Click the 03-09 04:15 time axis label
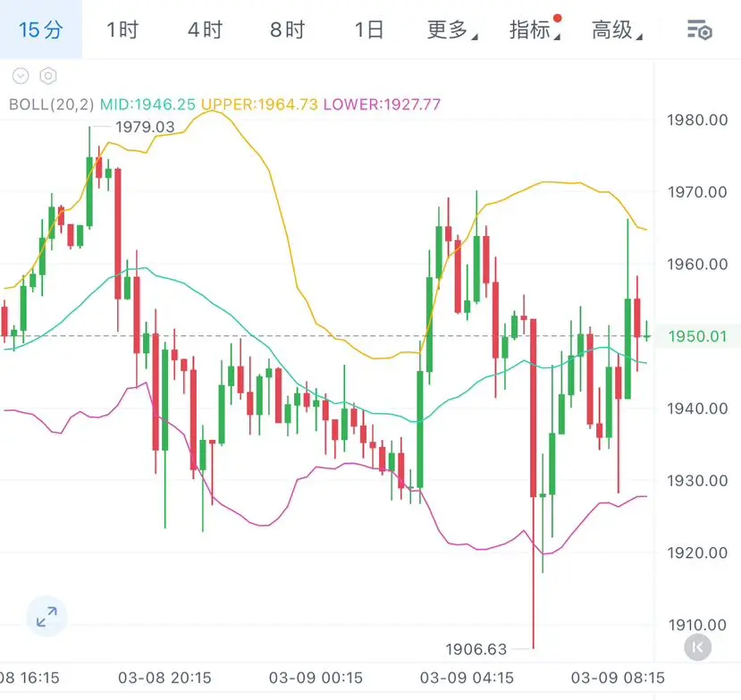 tap(466, 677)
